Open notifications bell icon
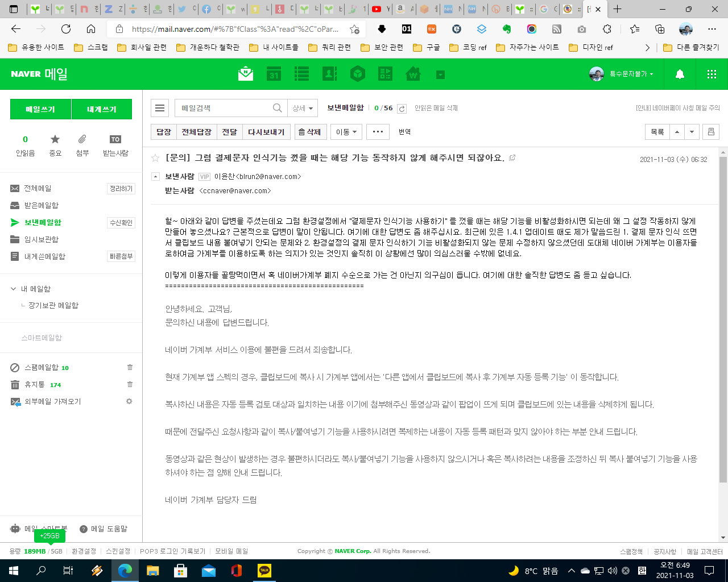Screen dimensions: 728x582 pos(680,74)
